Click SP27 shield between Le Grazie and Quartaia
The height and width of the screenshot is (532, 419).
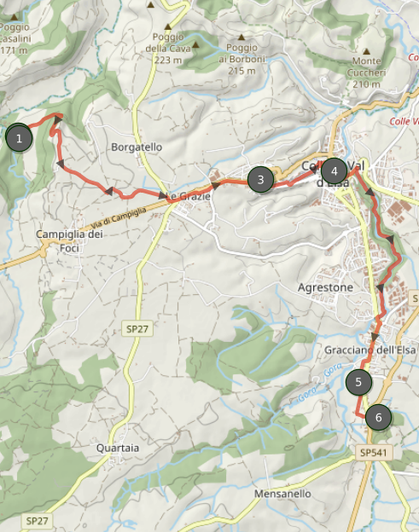click(x=137, y=329)
